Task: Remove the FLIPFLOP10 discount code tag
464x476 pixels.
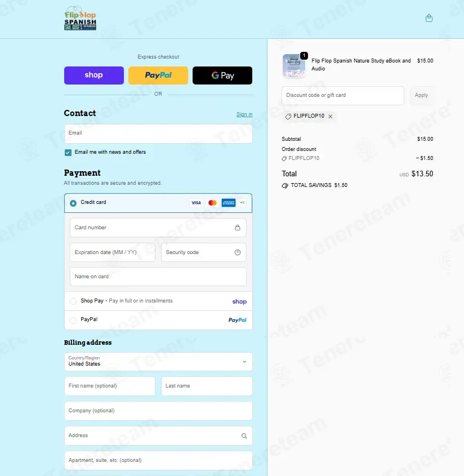Action: pos(331,116)
